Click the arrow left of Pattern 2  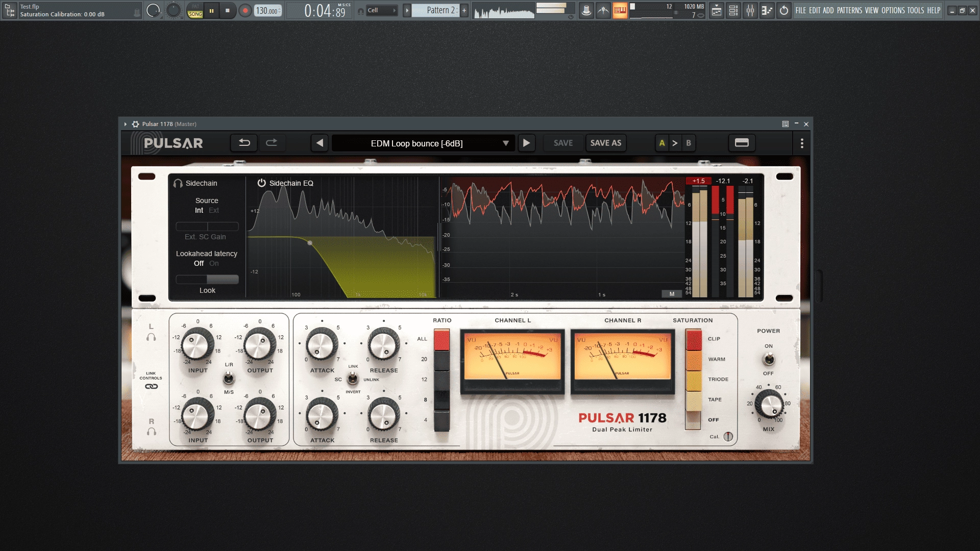point(407,10)
